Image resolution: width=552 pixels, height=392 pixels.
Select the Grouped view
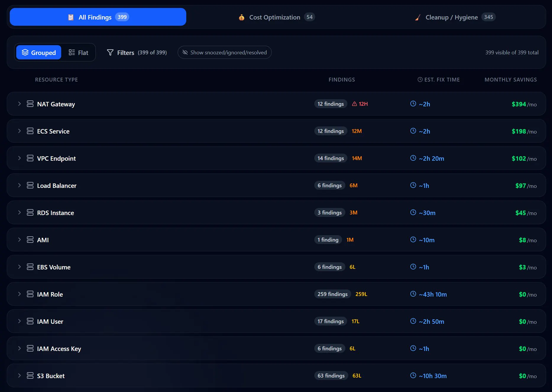point(39,52)
